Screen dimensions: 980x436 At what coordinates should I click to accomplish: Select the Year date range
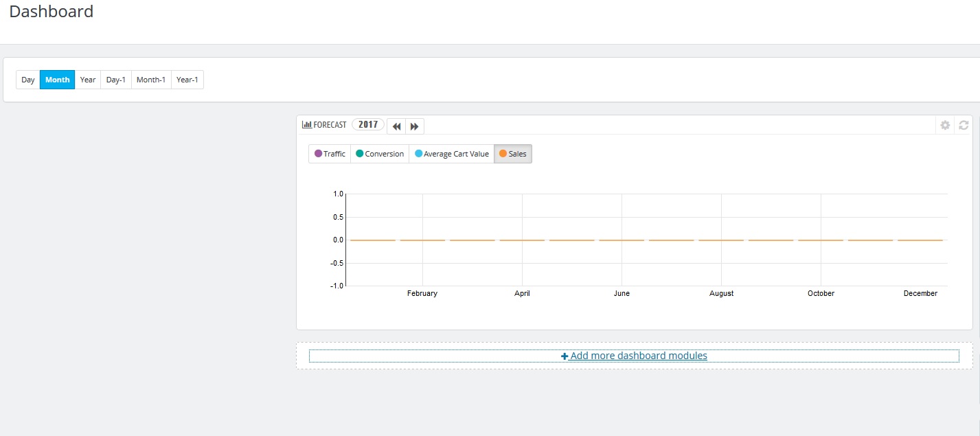[x=88, y=80]
